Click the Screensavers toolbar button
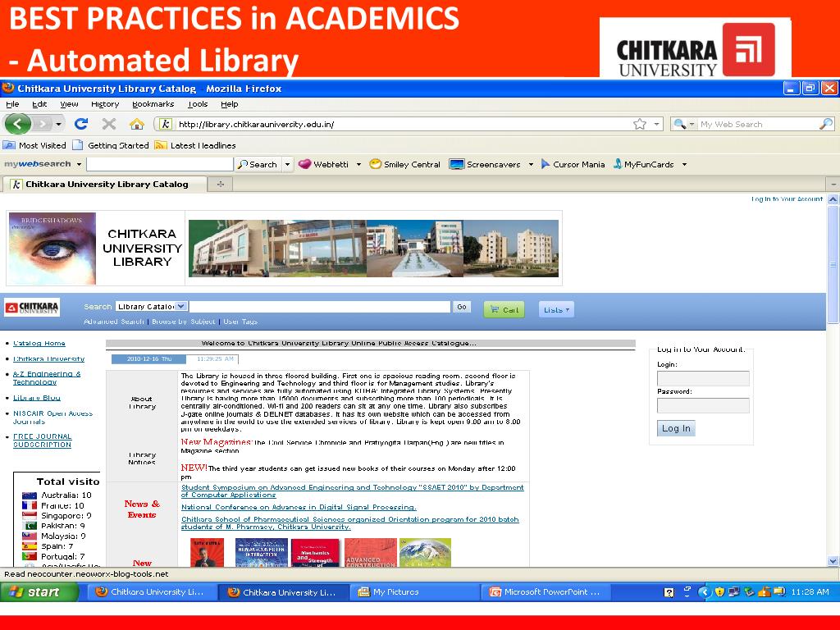The width and height of the screenshot is (840, 630). click(x=485, y=164)
